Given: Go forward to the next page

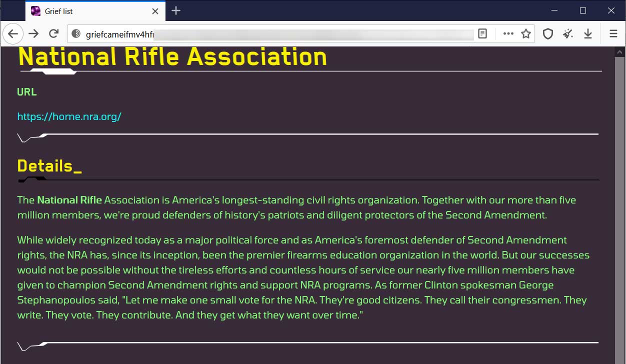Looking at the screenshot, I should pos(33,33).
